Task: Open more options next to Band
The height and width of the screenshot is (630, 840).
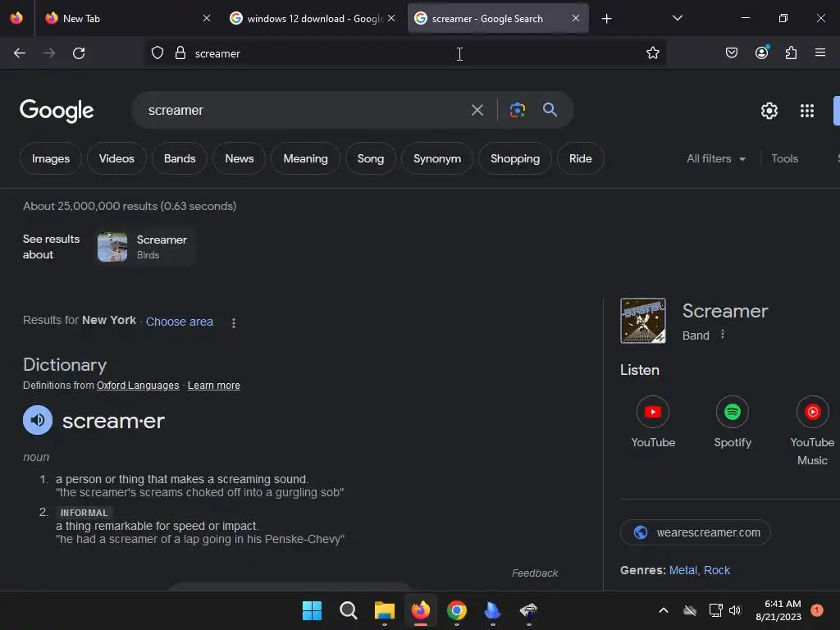Action: 722,335
